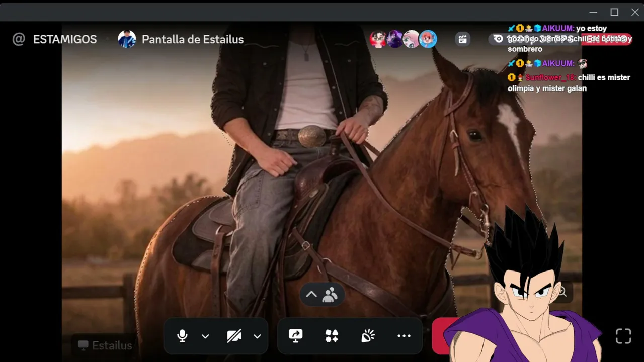Click the zoom magnifier icon on stream
Screen dimensions: 644x362
pos(562,292)
